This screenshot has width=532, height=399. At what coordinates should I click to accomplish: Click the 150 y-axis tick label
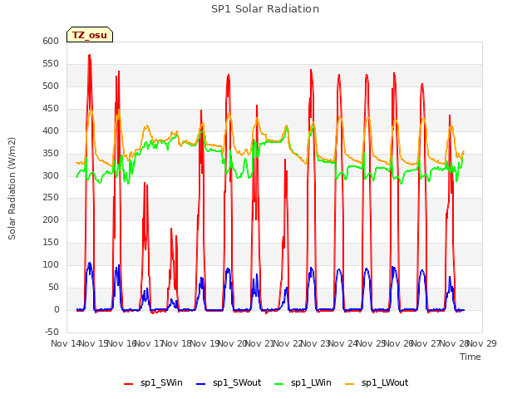tap(51, 242)
